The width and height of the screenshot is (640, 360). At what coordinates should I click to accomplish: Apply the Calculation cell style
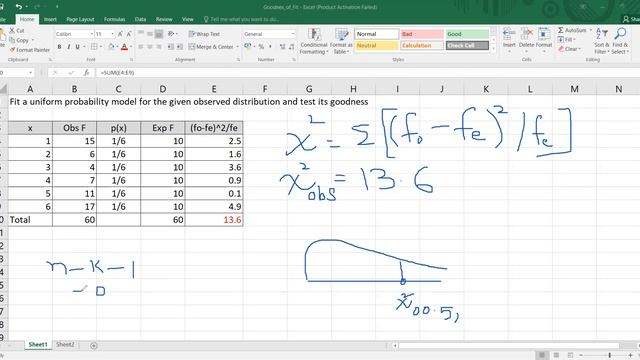422,45
